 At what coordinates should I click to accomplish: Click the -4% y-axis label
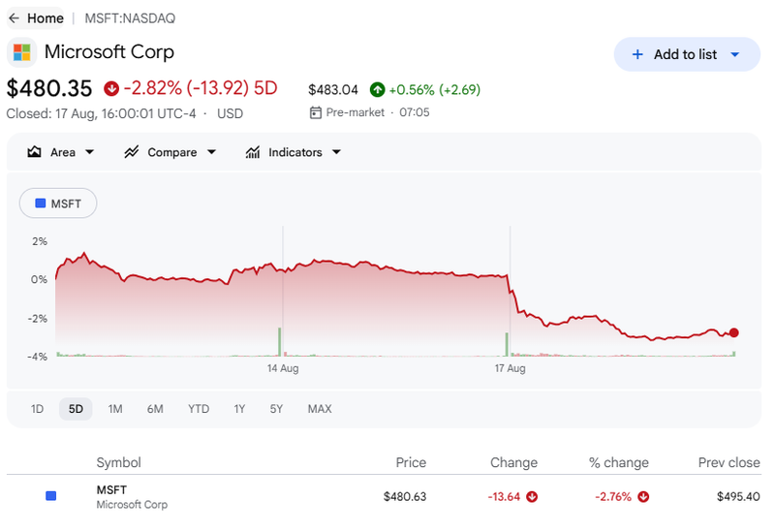pyautogui.click(x=38, y=357)
